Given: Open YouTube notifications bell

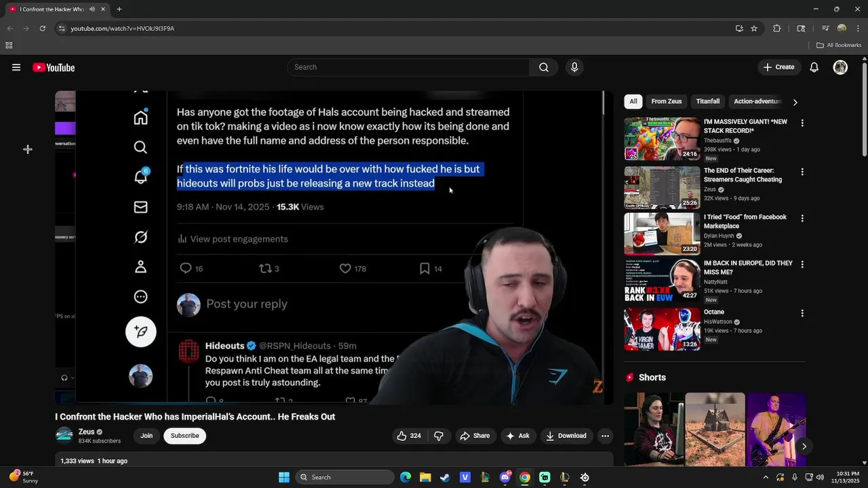Looking at the screenshot, I should (x=814, y=67).
